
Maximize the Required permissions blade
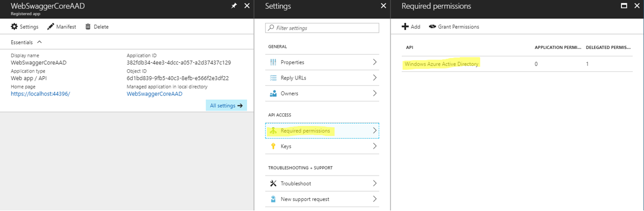[624, 6]
